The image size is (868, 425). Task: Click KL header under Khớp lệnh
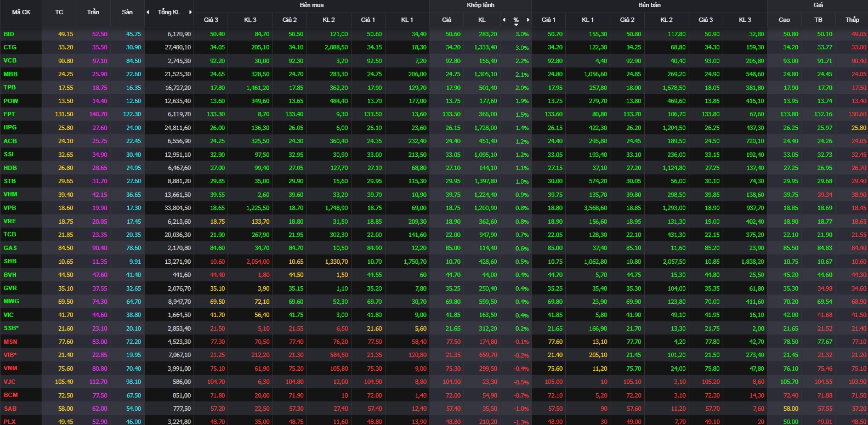tap(482, 20)
